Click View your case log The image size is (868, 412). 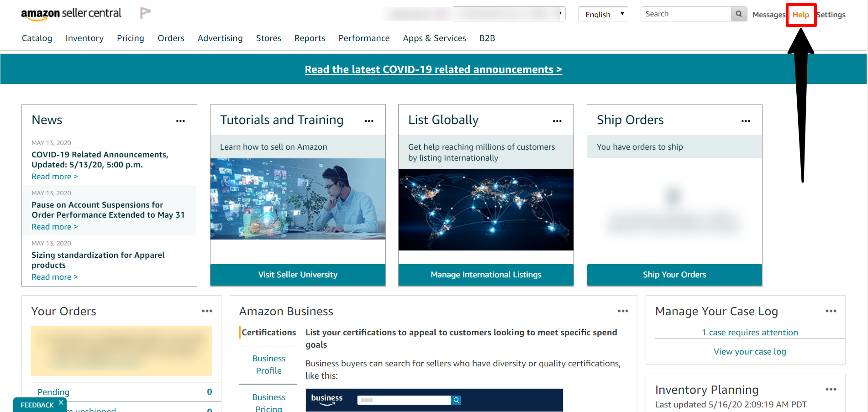click(750, 352)
